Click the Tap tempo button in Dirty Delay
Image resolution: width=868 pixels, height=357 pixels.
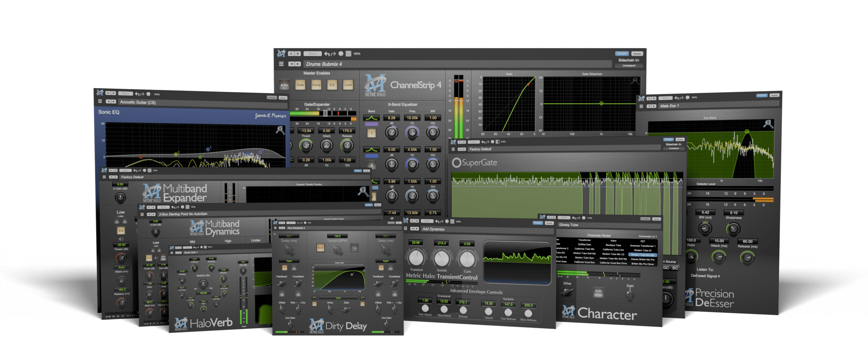point(354,248)
